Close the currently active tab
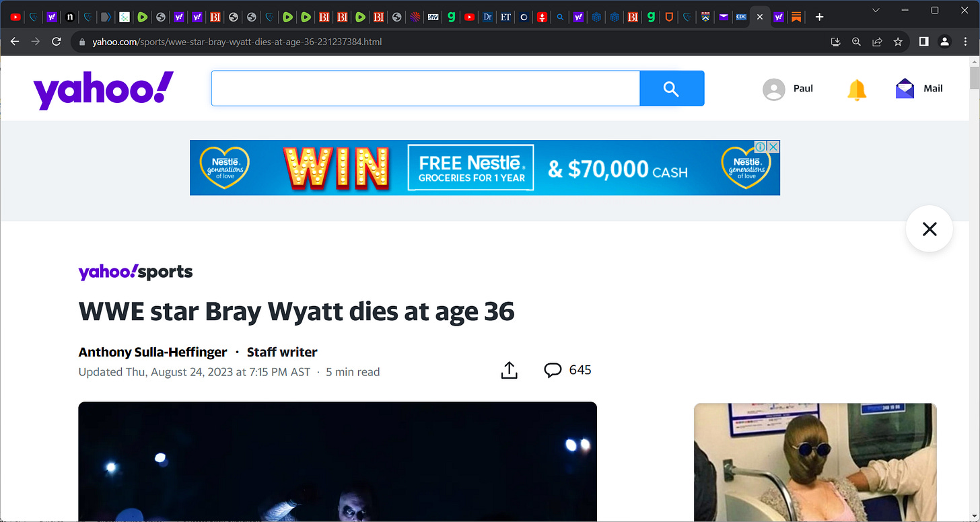This screenshot has height=522, width=980. coord(760,17)
